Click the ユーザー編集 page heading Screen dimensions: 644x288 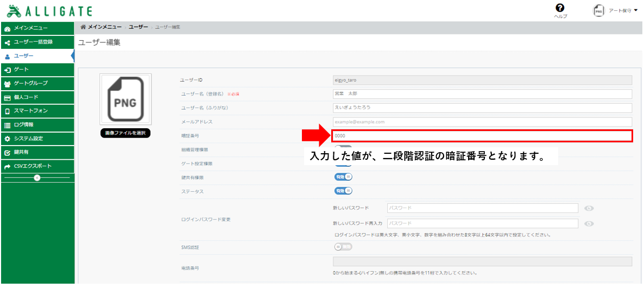tap(99, 43)
